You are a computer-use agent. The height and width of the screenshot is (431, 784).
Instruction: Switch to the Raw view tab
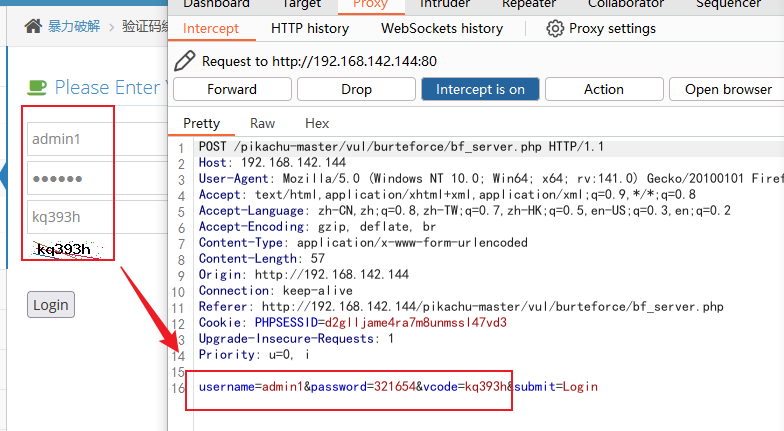(262, 124)
